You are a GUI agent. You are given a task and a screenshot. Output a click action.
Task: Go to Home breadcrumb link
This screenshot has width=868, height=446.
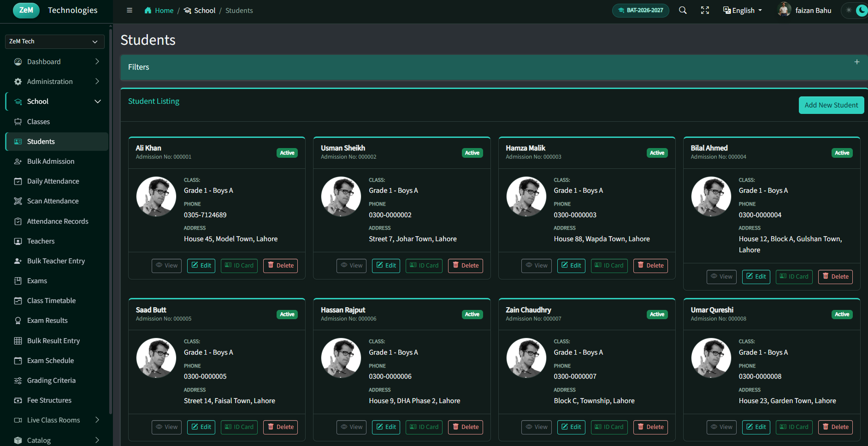(x=159, y=10)
